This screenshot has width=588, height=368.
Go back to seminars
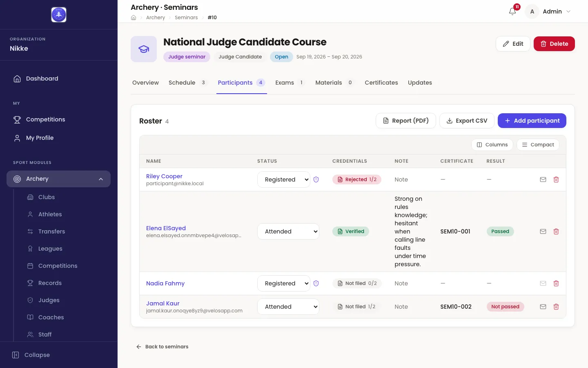[162, 347]
